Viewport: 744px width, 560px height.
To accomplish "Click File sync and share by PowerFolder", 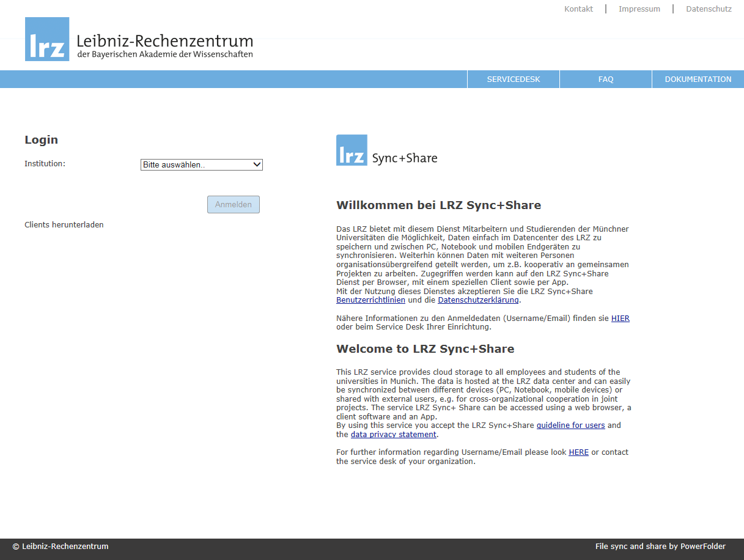I will (660, 547).
